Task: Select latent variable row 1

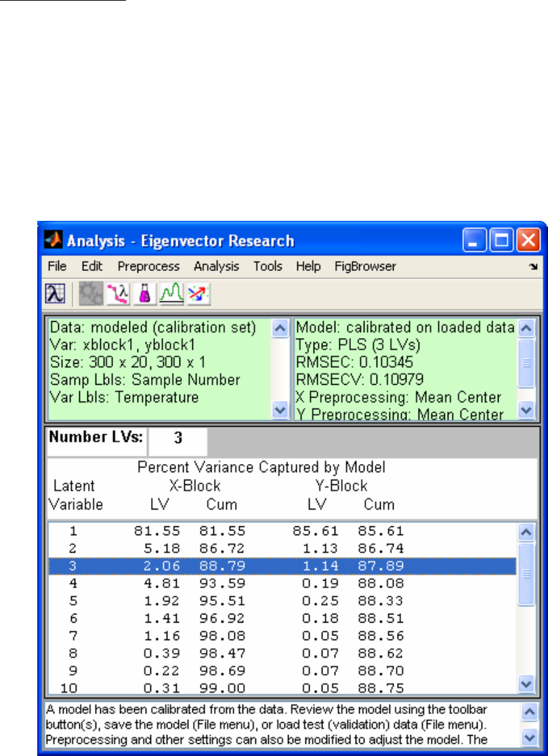Action: (x=282, y=532)
